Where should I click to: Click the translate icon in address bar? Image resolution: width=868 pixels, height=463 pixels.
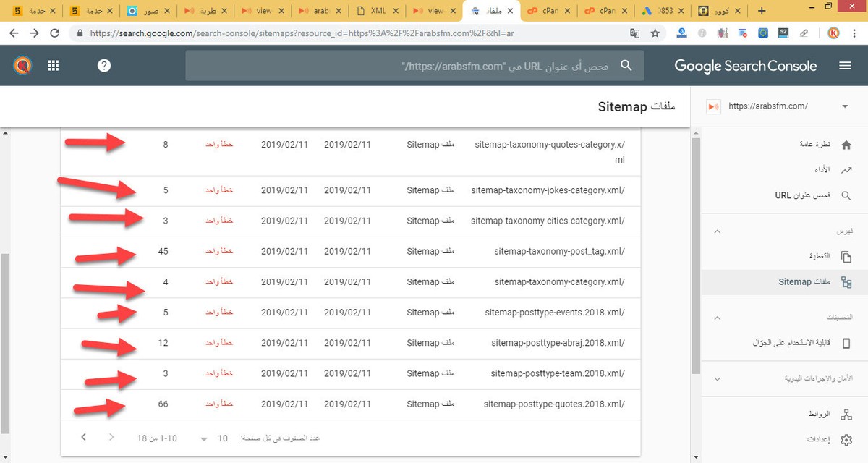[635, 33]
